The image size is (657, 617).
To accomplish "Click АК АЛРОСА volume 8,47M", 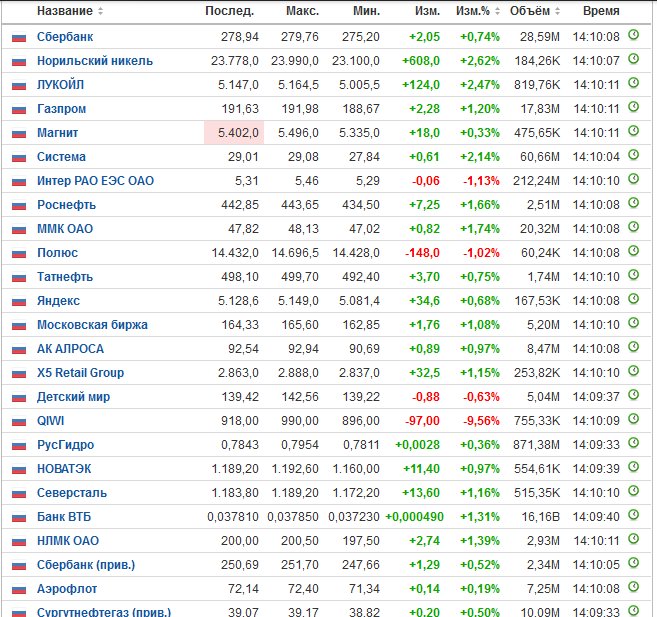I will coord(543,349).
